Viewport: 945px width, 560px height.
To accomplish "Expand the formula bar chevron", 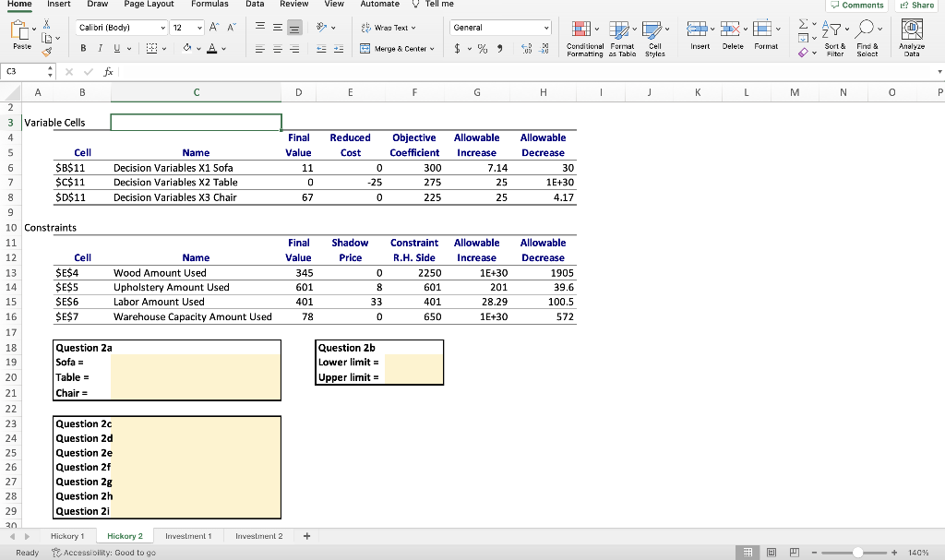I will pos(939,72).
